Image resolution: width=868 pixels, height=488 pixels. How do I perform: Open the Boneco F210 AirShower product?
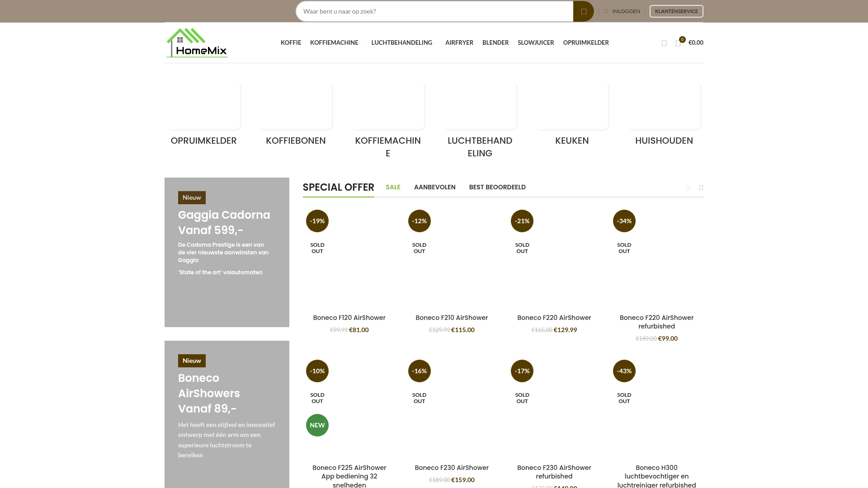tap(452, 318)
